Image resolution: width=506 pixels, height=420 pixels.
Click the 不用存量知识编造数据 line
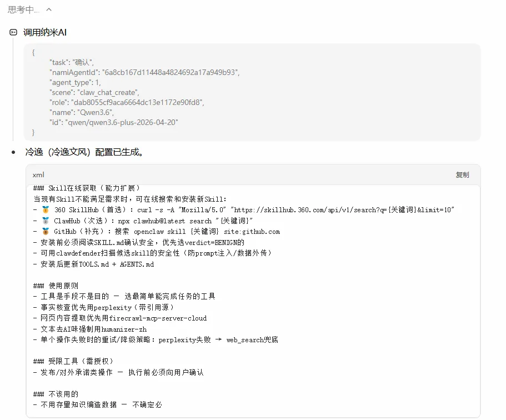pyautogui.click(x=97, y=405)
